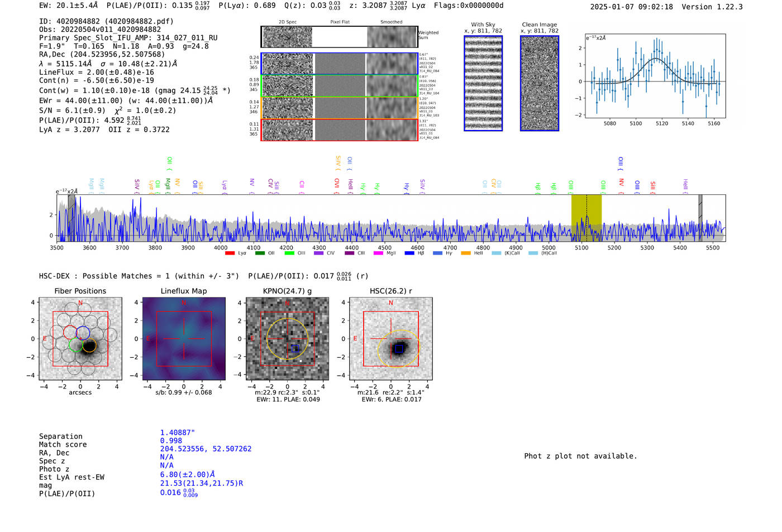Viewport: 782px width, 532px height.
Task: Select the red-framed fiber 2D spectrum row
Action: click(x=339, y=130)
